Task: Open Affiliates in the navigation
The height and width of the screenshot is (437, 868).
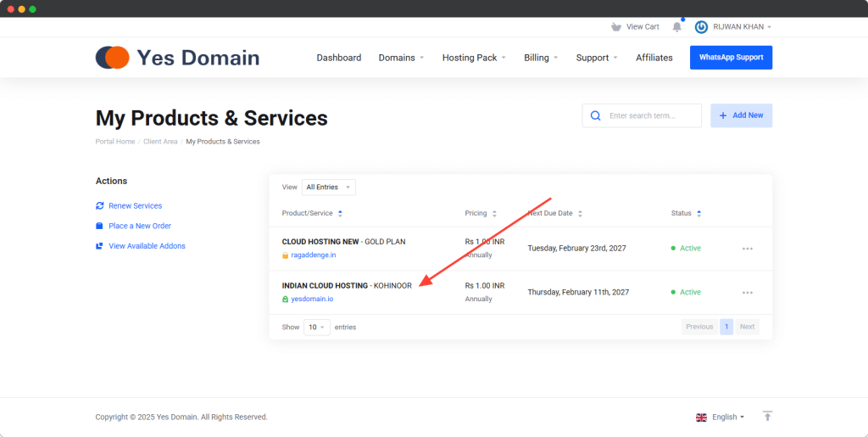Action: click(x=654, y=58)
